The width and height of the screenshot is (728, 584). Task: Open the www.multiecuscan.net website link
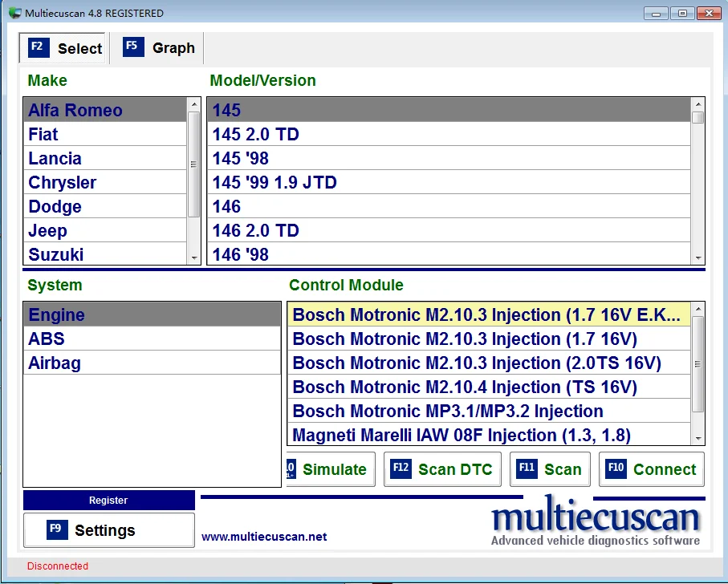264,537
